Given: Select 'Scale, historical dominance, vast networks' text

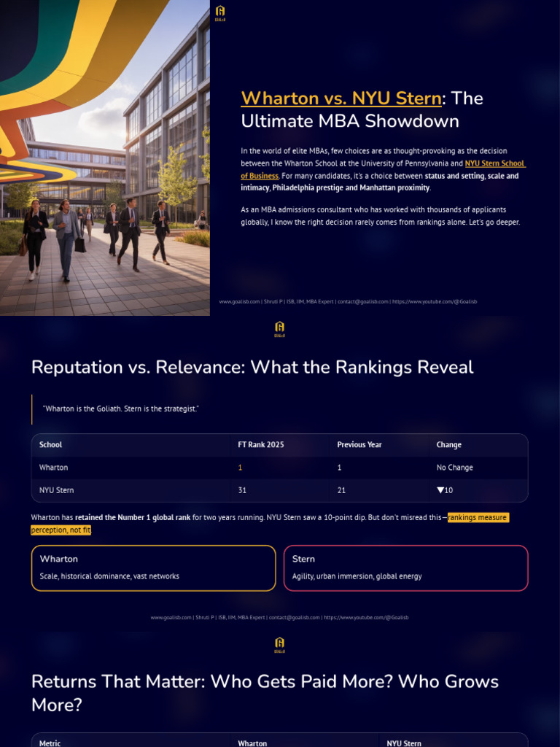Looking at the screenshot, I should coord(109,576).
